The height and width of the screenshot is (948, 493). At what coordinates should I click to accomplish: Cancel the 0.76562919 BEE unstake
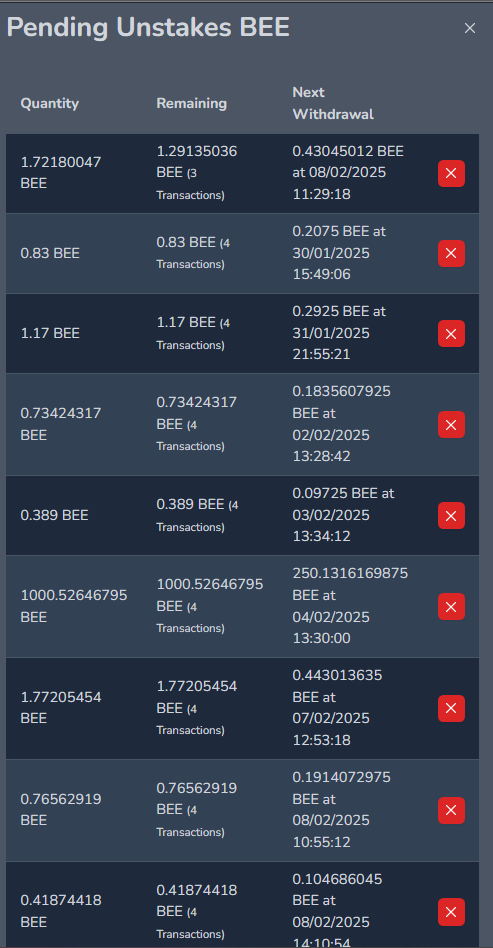[x=451, y=810]
